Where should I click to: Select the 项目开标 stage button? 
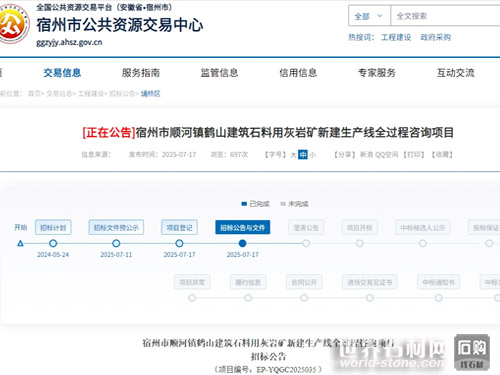point(360,227)
